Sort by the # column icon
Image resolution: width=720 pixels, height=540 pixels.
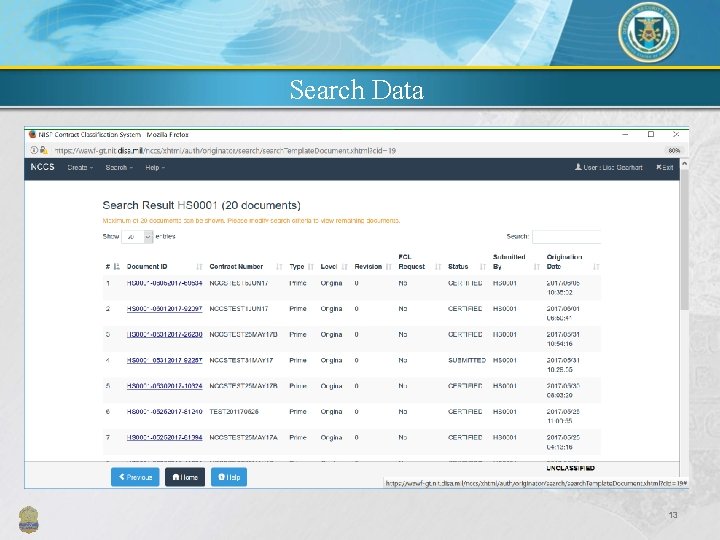tap(116, 266)
